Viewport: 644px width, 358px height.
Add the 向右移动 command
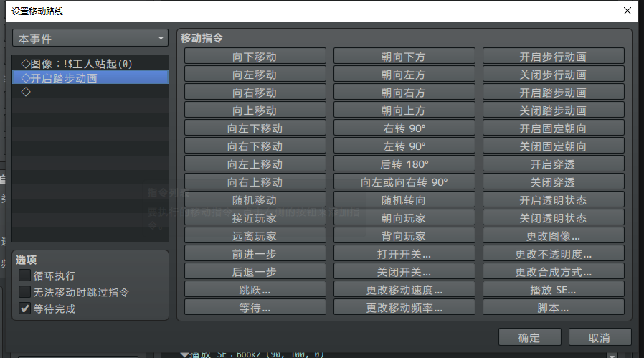tap(255, 93)
